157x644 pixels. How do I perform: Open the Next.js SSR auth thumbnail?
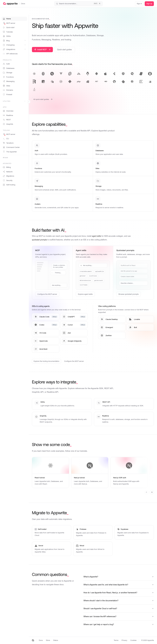point(129,465)
